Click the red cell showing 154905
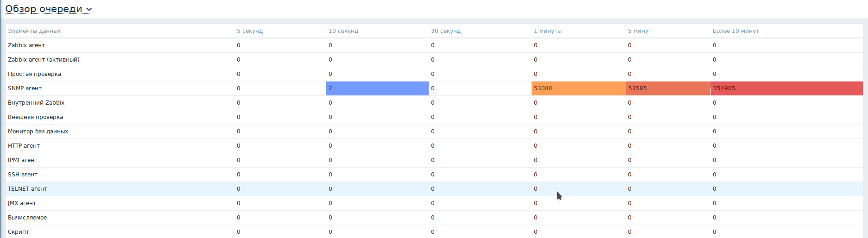The image size is (868, 238). (x=786, y=88)
